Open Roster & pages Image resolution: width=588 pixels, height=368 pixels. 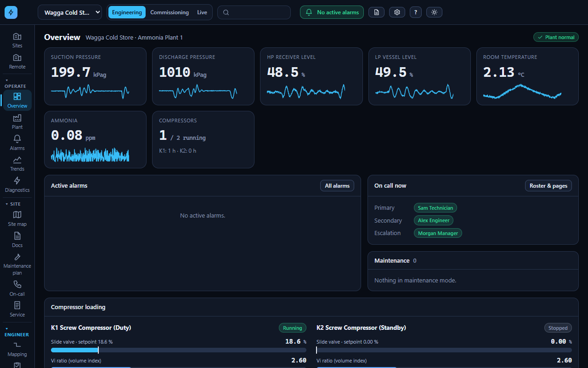pos(548,186)
